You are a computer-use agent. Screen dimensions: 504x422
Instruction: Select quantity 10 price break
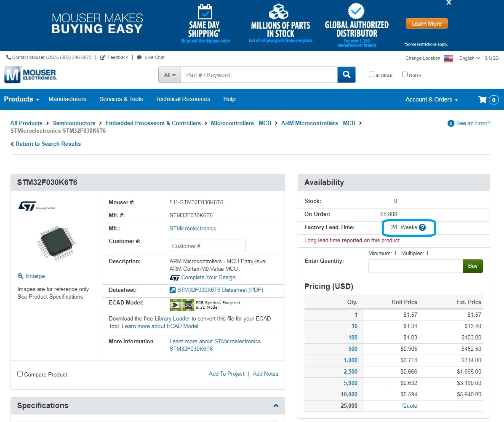tap(354, 326)
